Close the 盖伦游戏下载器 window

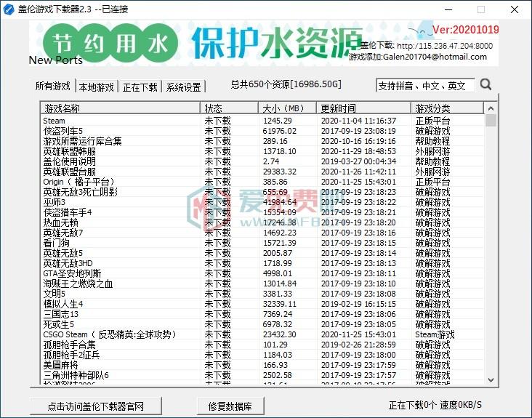pyautogui.click(x=515, y=9)
